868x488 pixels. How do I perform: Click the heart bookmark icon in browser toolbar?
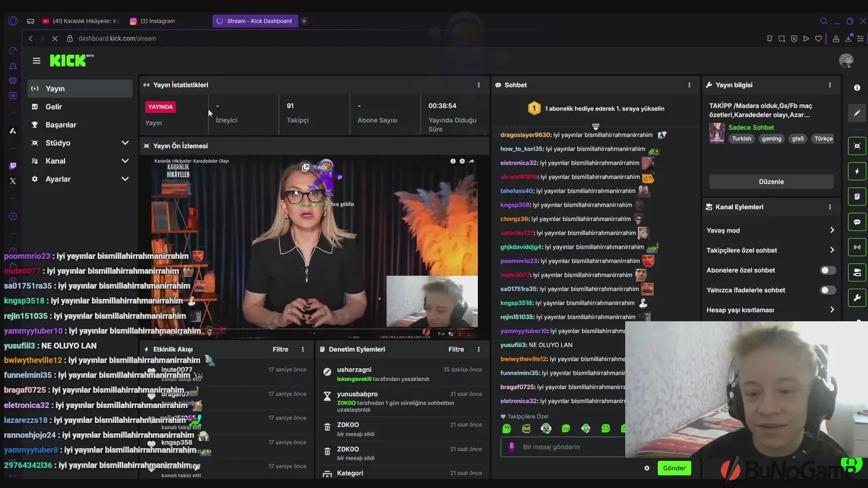[x=818, y=39]
